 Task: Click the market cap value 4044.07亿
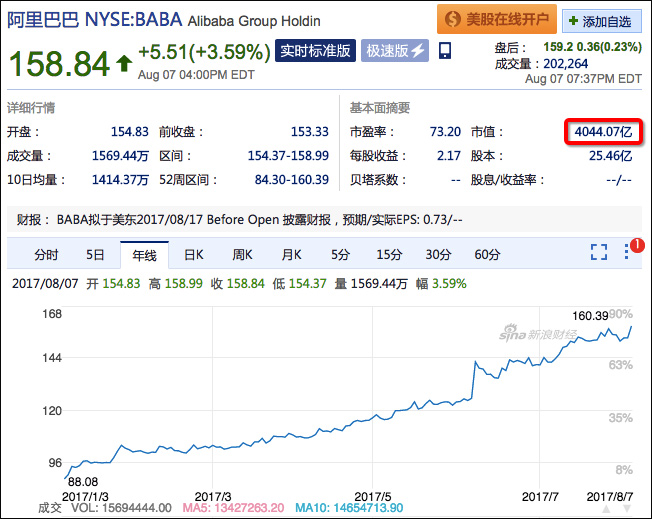[x=603, y=132]
